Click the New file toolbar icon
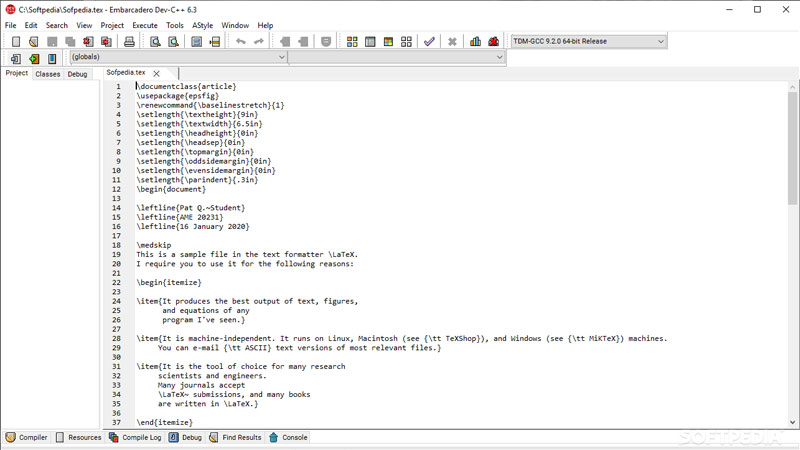The image size is (800, 450). (x=16, y=42)
